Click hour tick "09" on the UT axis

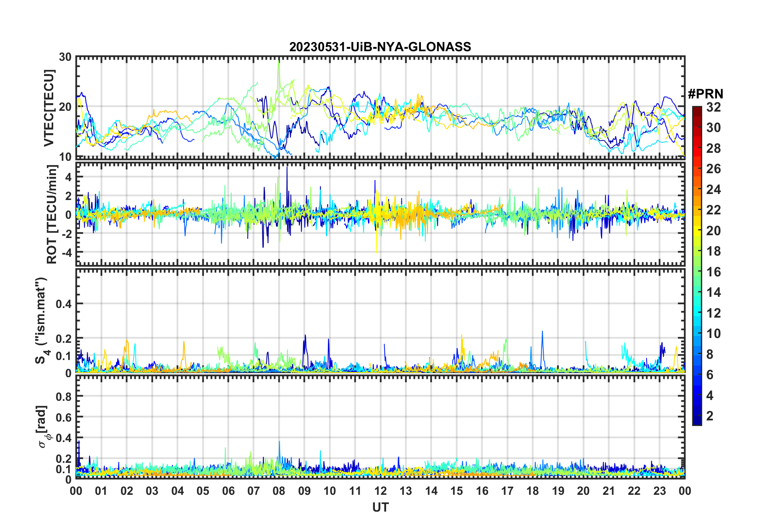304,491
